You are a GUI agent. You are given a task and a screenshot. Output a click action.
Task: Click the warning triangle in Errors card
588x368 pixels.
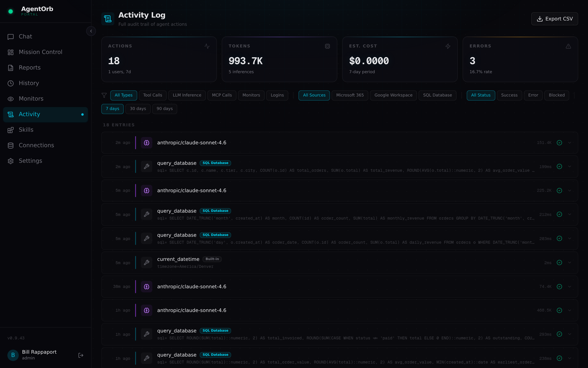click(x=568, y=46)
